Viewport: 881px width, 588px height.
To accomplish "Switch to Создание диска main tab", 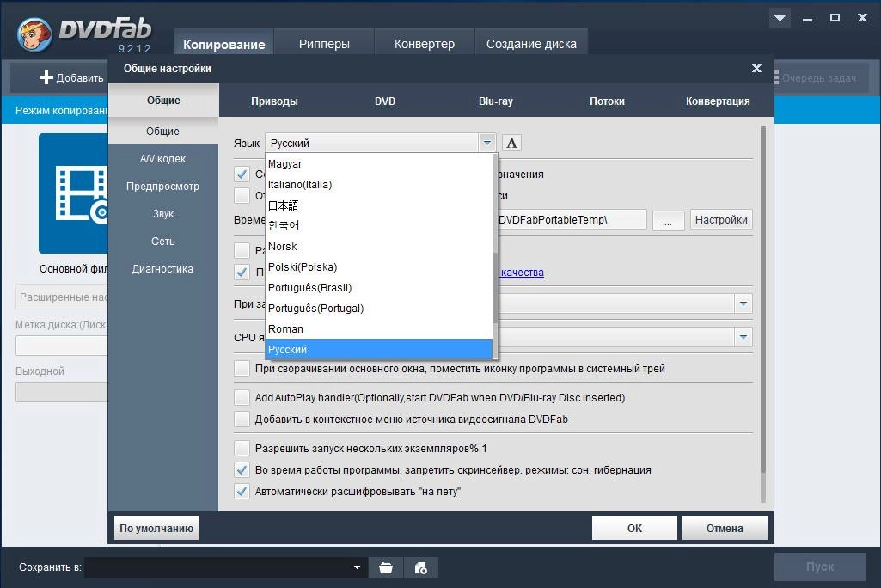I will 531,43.
